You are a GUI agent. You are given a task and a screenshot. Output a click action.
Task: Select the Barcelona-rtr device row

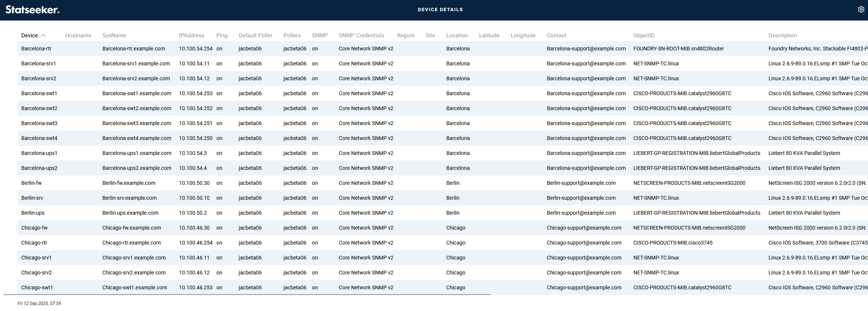click(36, 49)
